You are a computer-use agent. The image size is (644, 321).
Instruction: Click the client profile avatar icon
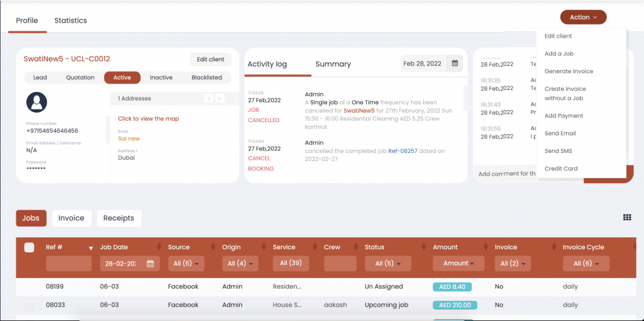[36, 102]
